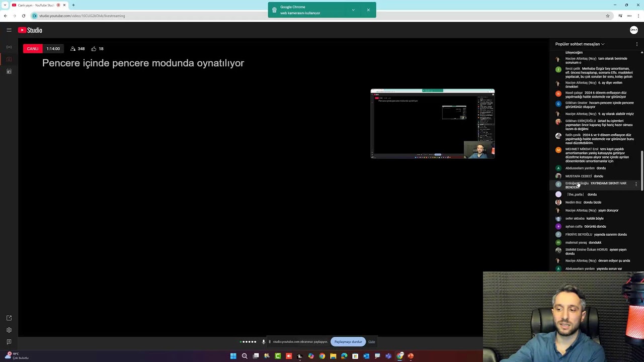Click the Paylaşmayı durdur button
The height and width of the screenshot is (362, 644).
point(348,342)
